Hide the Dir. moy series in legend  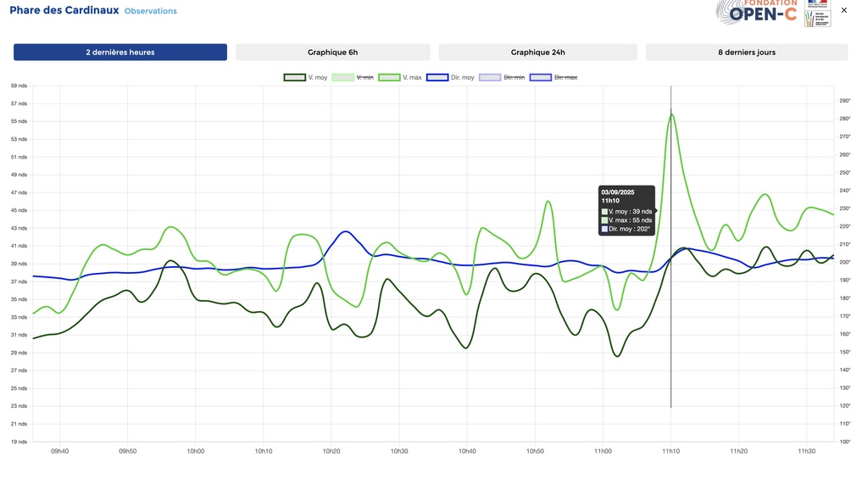tap(451, 77)
